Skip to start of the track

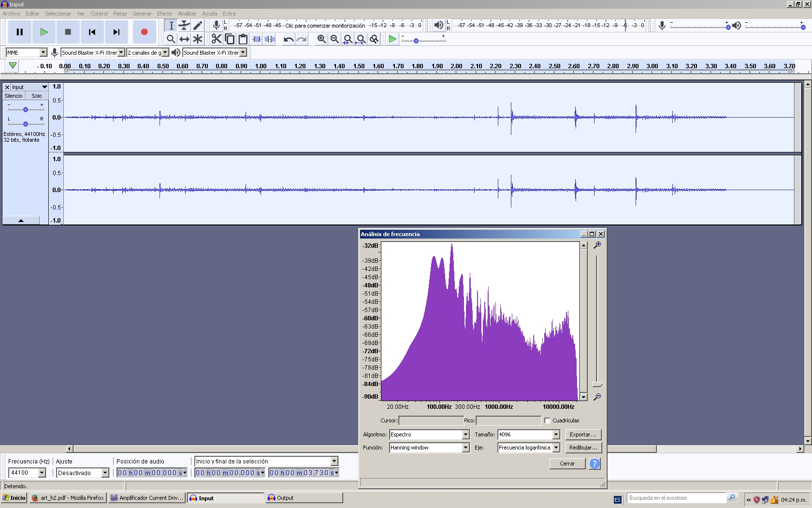(x=92, y=32)
